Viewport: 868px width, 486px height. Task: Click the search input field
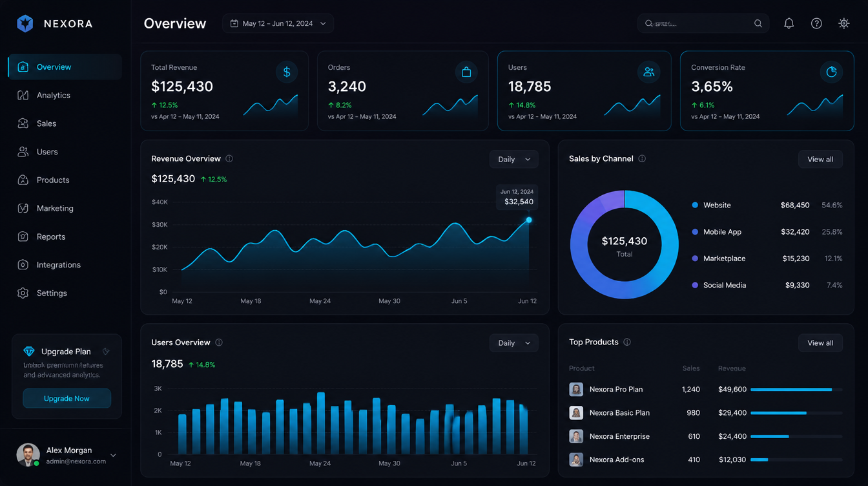tap(703, 23)
